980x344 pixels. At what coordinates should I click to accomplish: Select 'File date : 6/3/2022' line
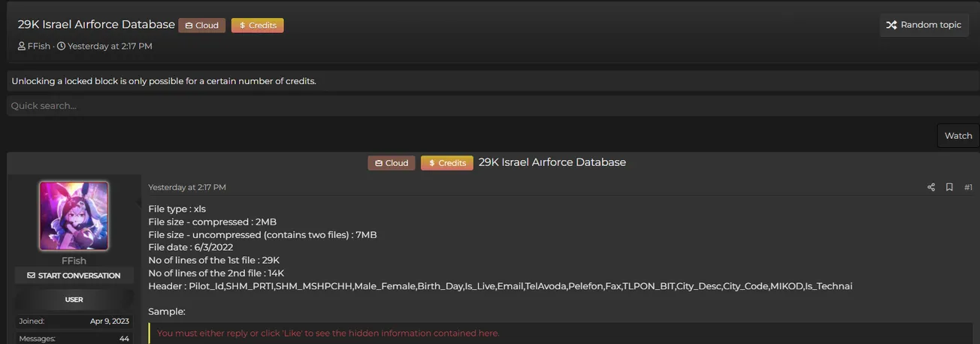[x=190, y=247]
